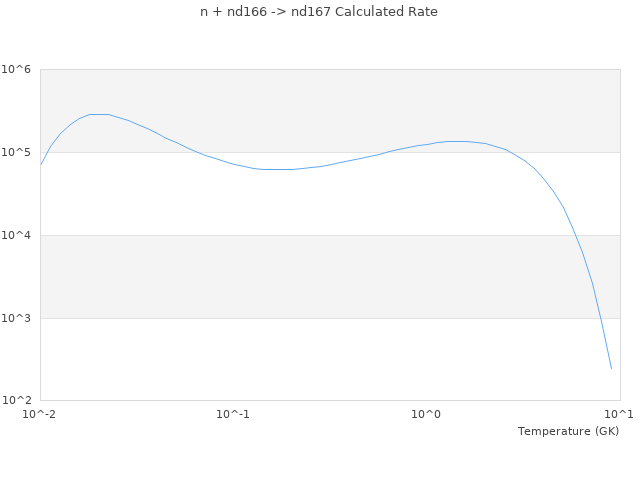Click the 10^-2 x-axis tick label
Viewport: 640px width, 480px height.
[40, 414]
